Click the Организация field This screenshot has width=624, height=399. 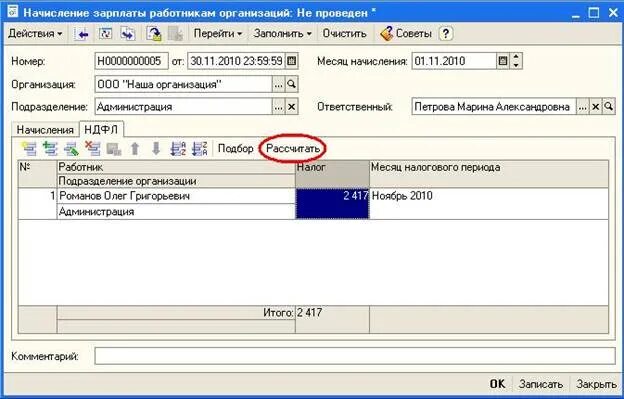tap(183, 84)
